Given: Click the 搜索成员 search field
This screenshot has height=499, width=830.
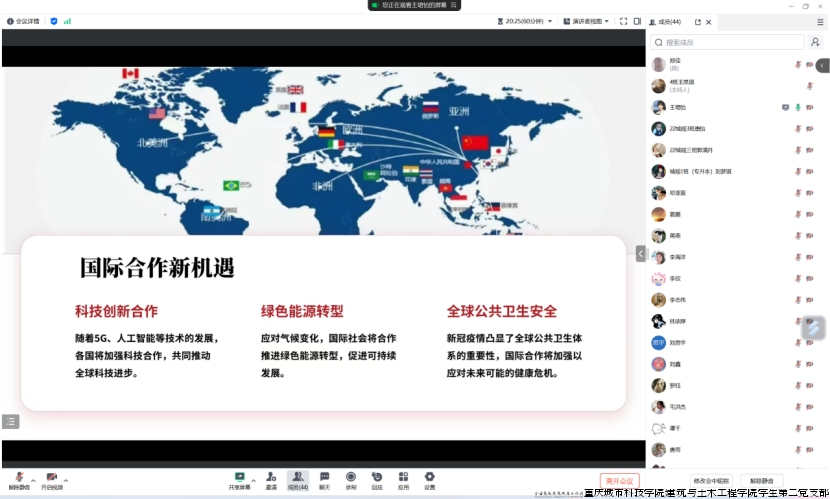Looking at the screenshot, I should tap(730, 43).
